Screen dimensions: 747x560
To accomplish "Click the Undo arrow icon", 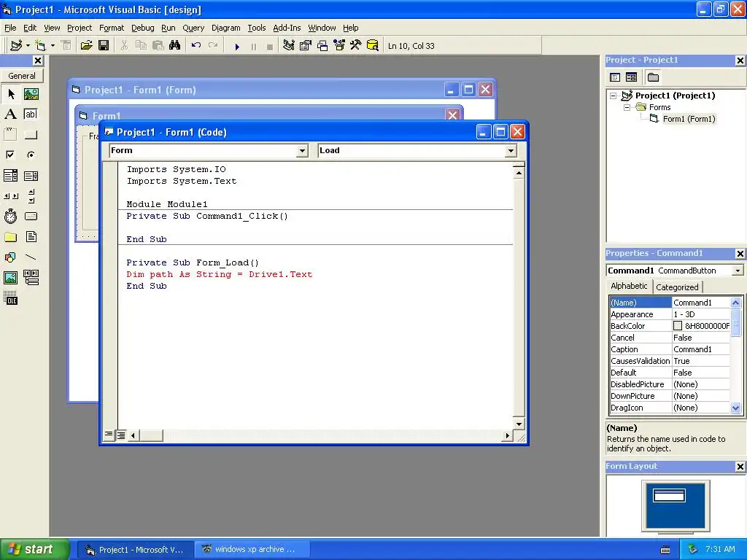I will pyautogui.click(x=196, y=46).
